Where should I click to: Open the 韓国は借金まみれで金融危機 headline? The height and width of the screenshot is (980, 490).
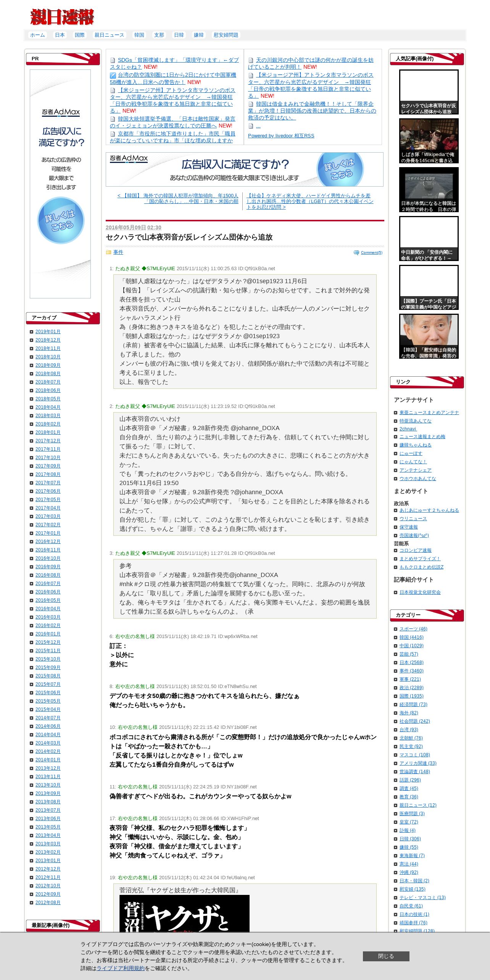(x=312, y=111)
